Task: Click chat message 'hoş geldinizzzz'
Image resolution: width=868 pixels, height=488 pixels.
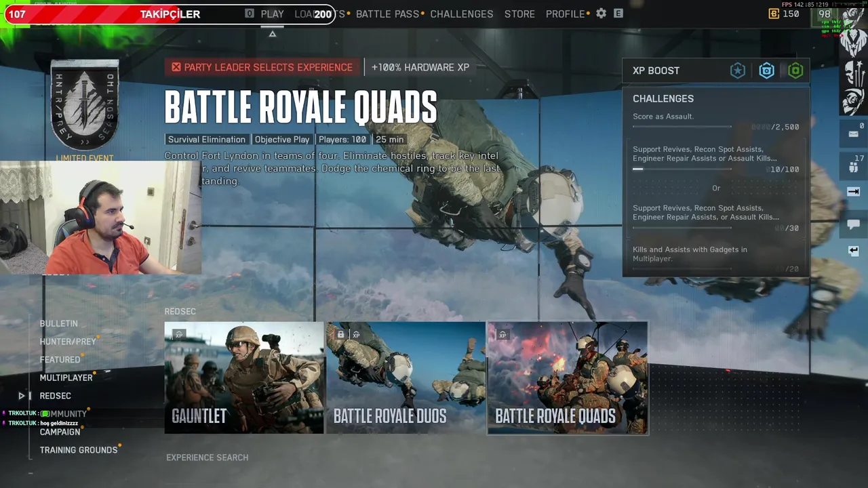Action: pos(59,423)
